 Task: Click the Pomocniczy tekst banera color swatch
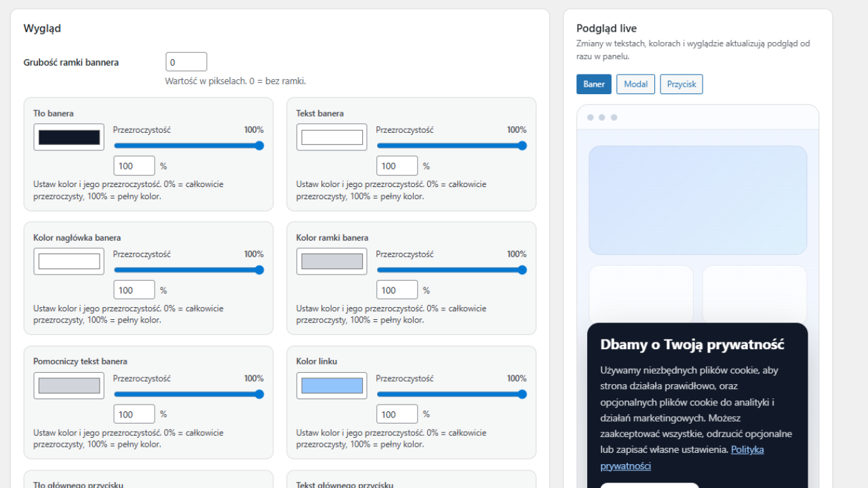tap(69, 386)
